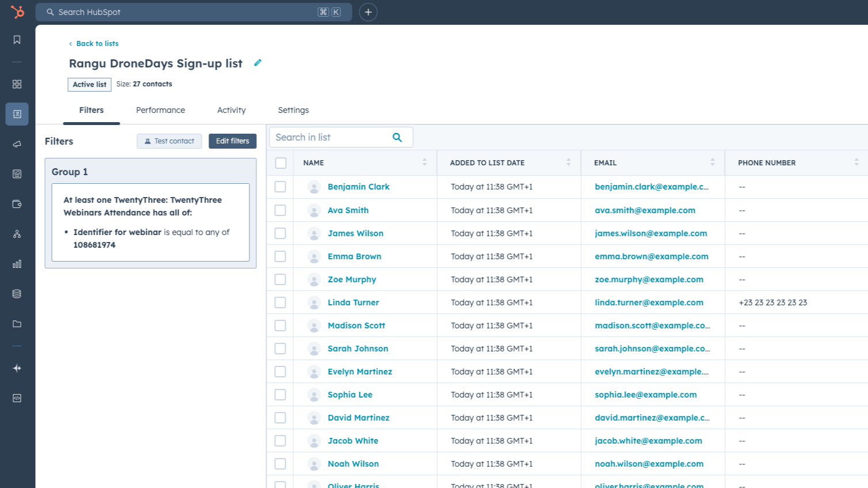Check the box next to Linda Turner

click(281, 302)
